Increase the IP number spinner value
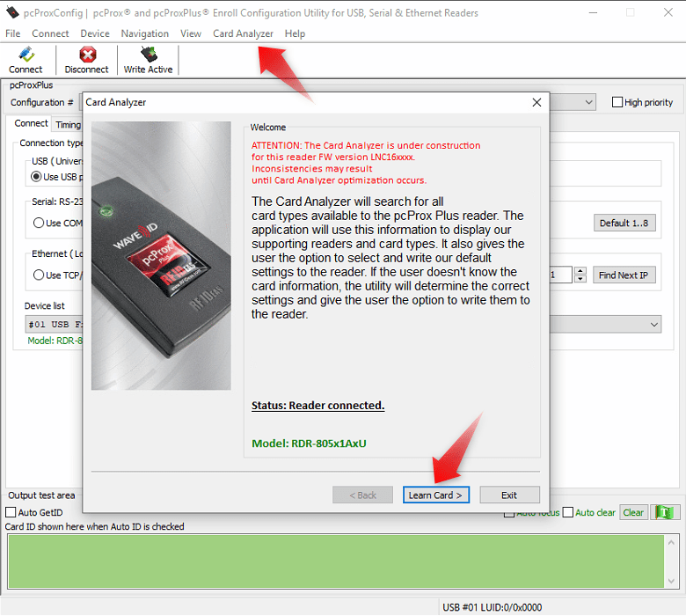 580,271
